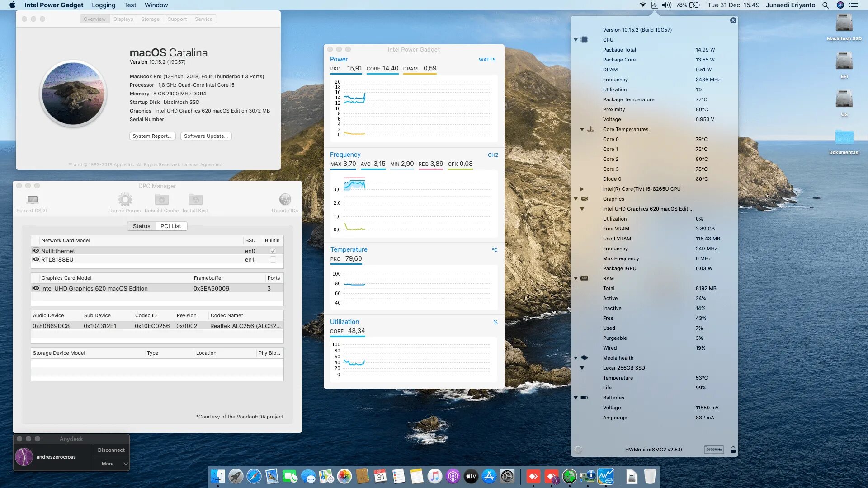The height and width of the screenshot is (488, 868).
Task: Click the HWMonitor settings gear icon
Action: pos(578,450)
